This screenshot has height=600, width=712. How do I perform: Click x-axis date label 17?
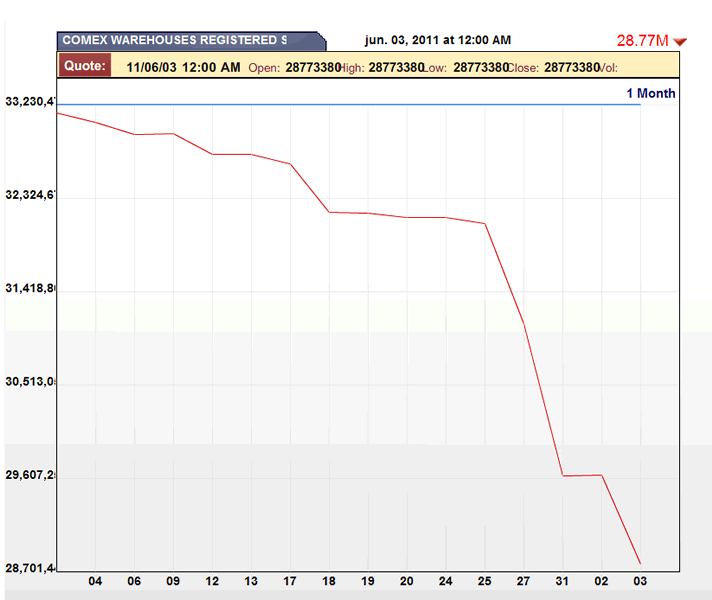(x=290, y=581)
